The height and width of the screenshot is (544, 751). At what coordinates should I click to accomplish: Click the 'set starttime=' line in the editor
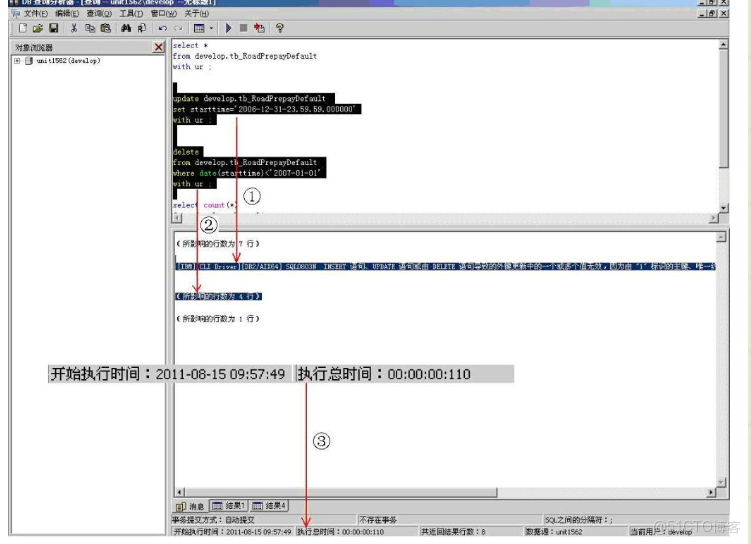click(267, 109)
